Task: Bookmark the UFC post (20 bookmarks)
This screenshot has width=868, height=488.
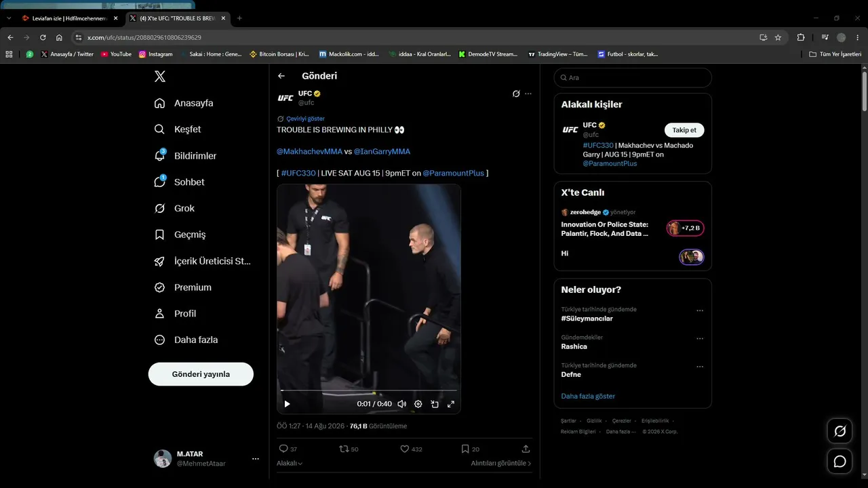Action: coord(470,449)
